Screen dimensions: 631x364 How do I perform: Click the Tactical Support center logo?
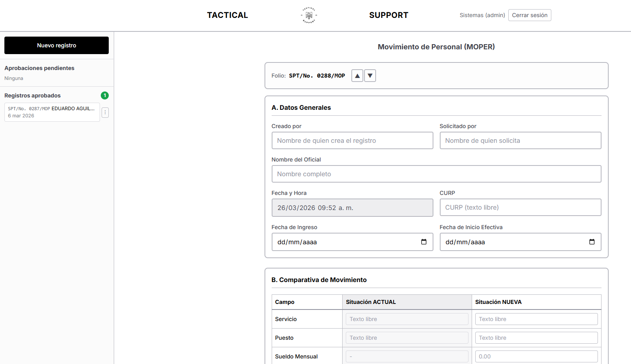point(309,15)
